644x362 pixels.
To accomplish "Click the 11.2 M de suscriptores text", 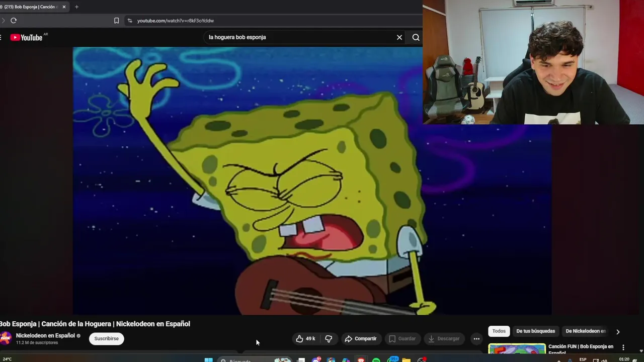I will pyautogui.click(x=37, y=343).
